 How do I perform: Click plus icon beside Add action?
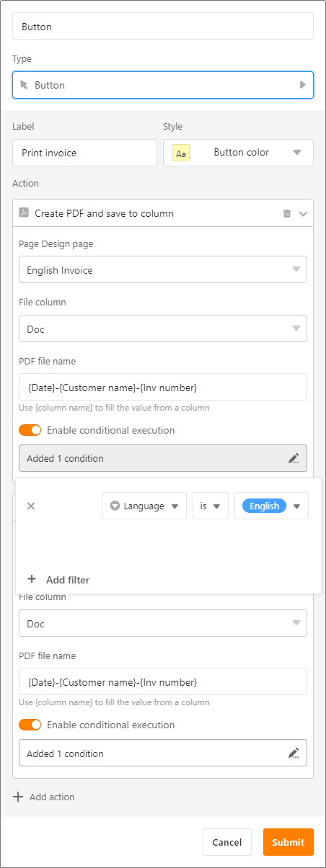tap(18, 797)
